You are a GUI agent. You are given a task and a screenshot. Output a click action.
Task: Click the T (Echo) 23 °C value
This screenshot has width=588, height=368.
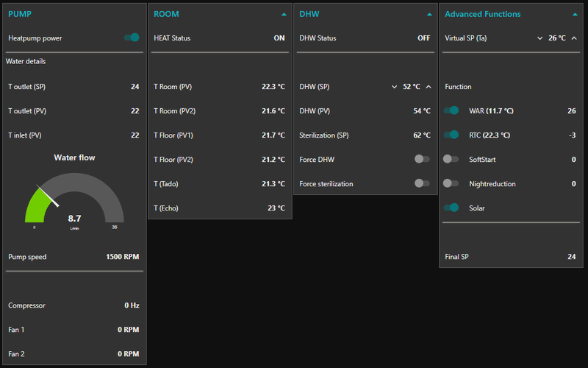point(276,208)
